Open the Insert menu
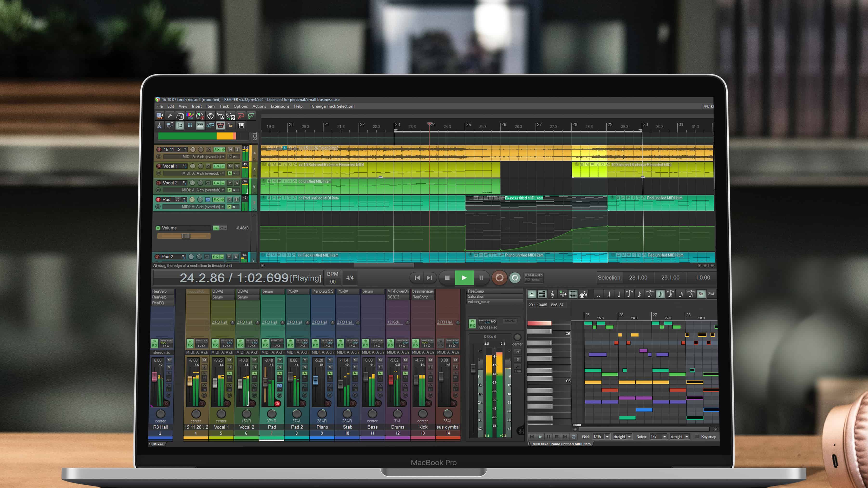This screenshot has width=868, height=488. pyautogui.click(x=197, y=106)
